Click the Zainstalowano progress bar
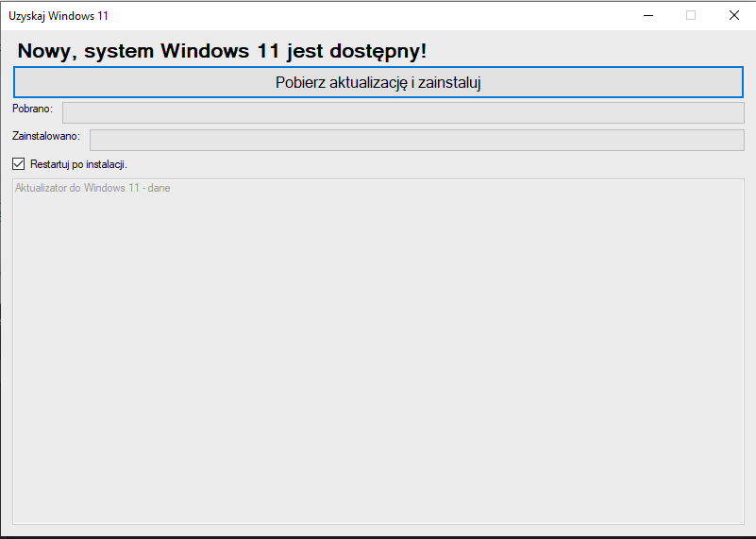Screen dimensions: 756x539 (417, 140)
